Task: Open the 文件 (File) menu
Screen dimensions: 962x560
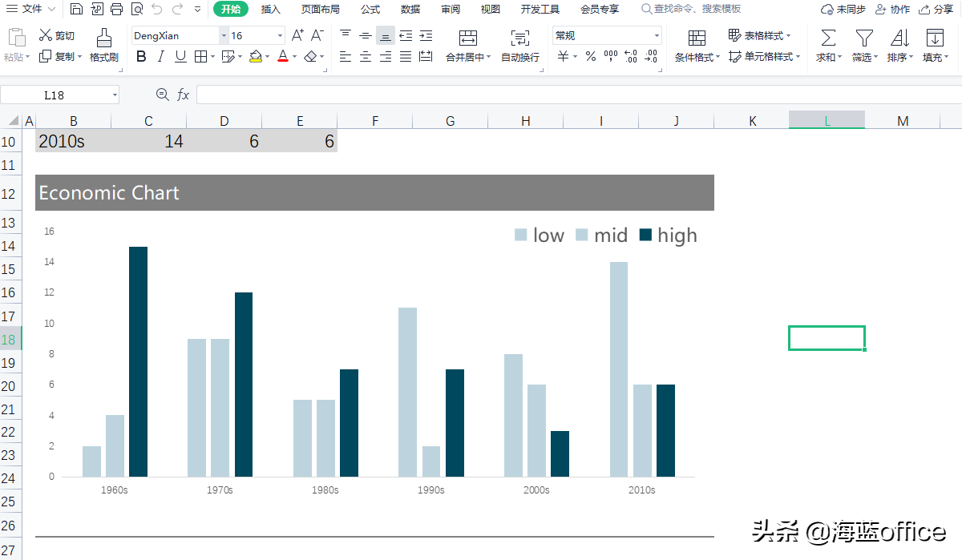Action: 30,9
